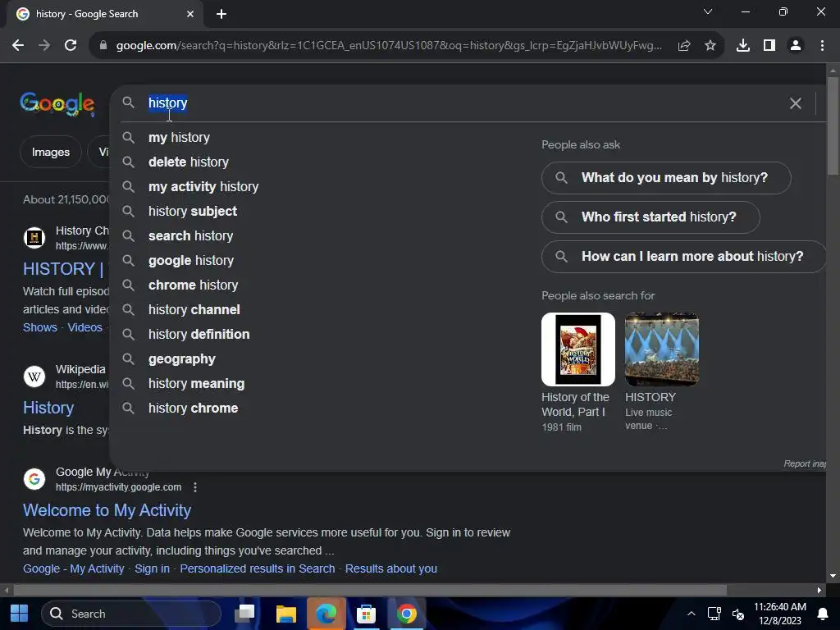Open the tab search chevron in title bar
Viewport: 840px width, 630px height.
click(708, 11)
